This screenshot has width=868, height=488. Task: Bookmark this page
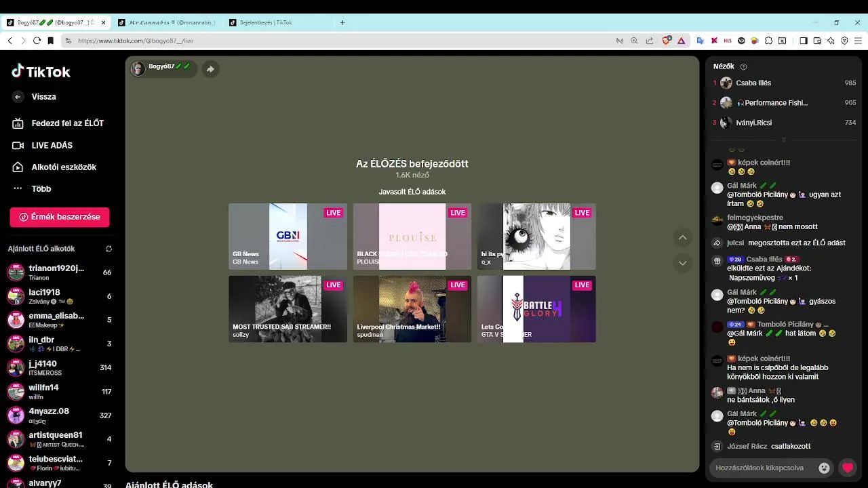click(50, 41)
